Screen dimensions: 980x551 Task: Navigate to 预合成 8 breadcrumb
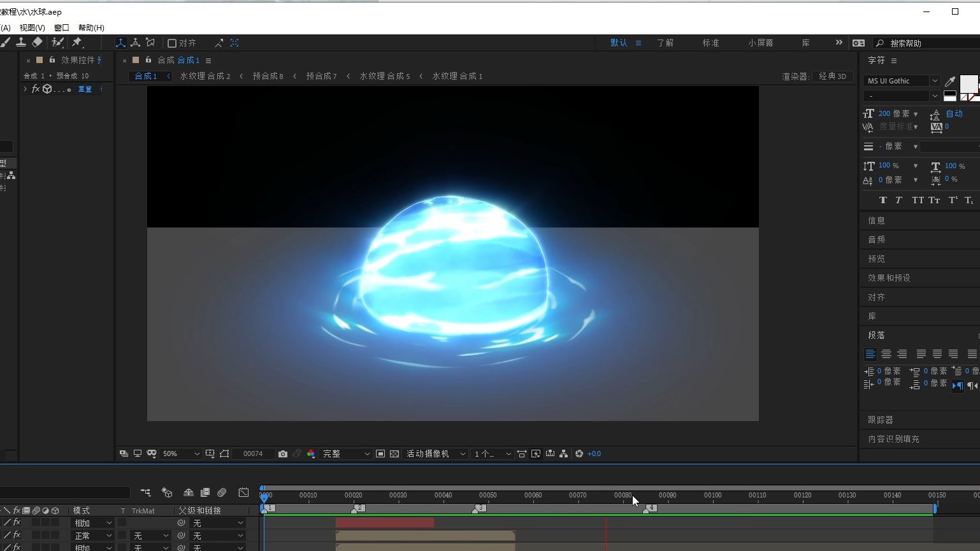click(268, 76)
